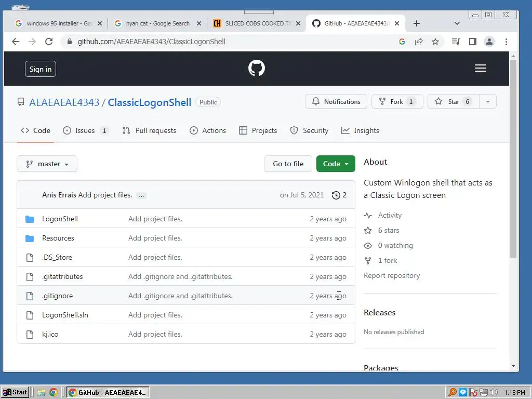Go back with the browser back arrow

pyautogui.click(x=16, y=42)
